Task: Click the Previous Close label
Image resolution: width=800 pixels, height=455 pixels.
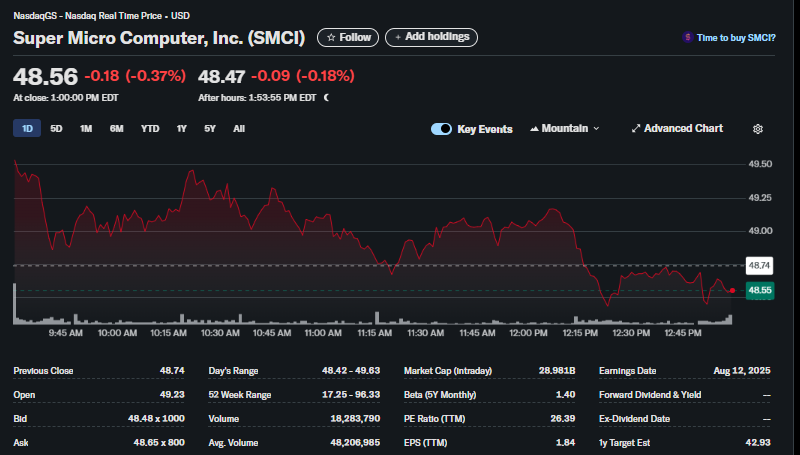Action: [43, 371]
